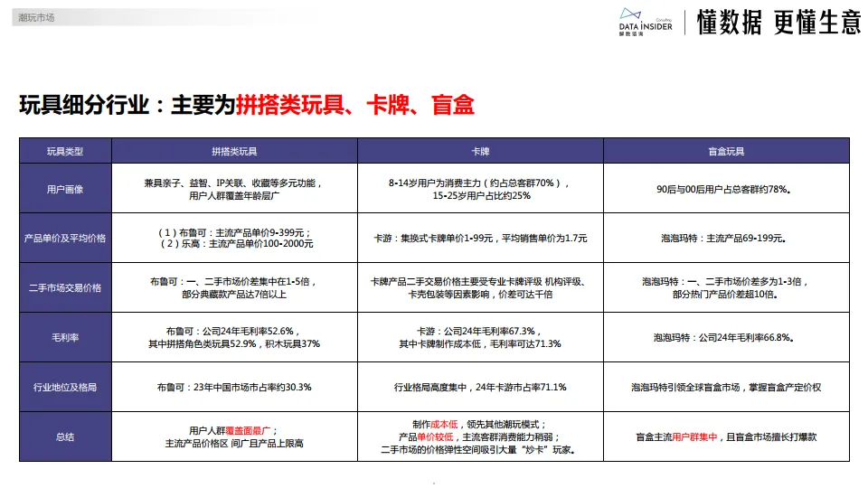Select cell 布鲁可：一、二手市场价差集中在1-5倍
Screen dimensions: 868x488
pyautogui.click(x=235, y=287)
